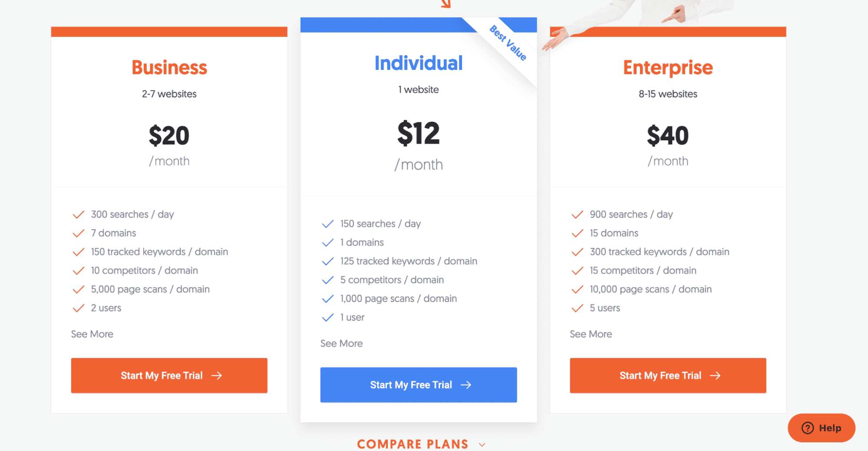Image resolution: width=868 pixels, height=451 pixels.
Task: Click checkmark beside 125 tracked keywords / domain
Action: tap(328, 261)
